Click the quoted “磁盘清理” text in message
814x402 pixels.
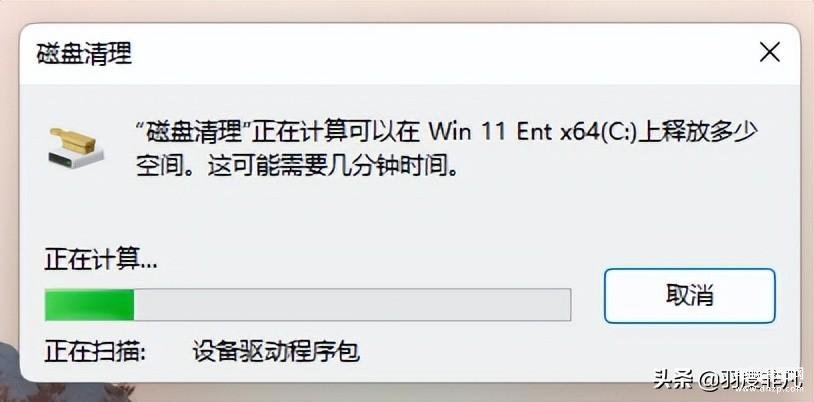tap(192, 133)
